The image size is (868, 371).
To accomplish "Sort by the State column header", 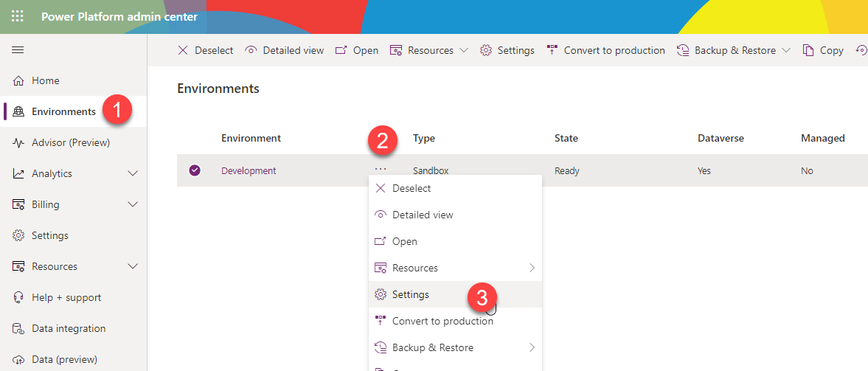I will (x=566, y=138).
